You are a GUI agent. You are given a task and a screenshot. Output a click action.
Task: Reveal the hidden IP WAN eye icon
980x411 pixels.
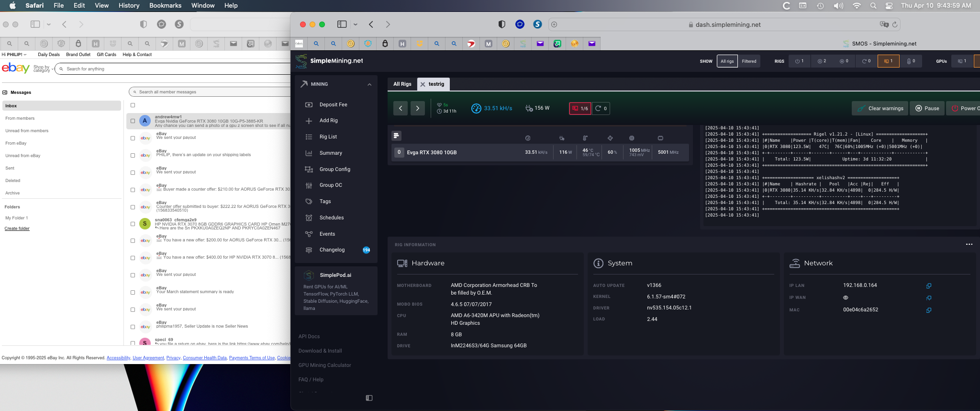click(846, 297)
